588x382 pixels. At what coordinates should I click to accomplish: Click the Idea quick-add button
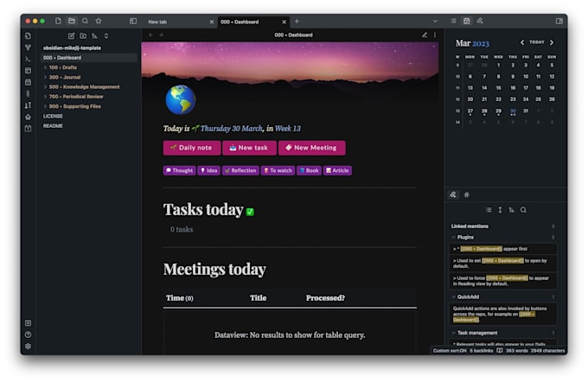pos(209,170)
